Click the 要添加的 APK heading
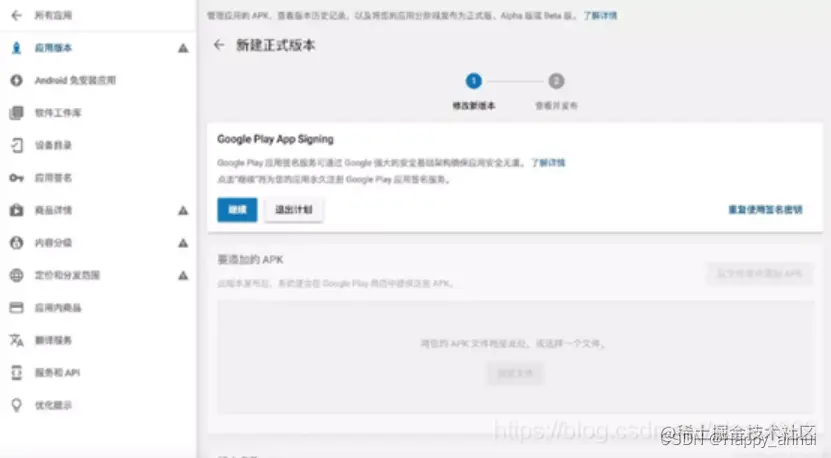Screen dimensions: 831x458 [x=250, y=260]
